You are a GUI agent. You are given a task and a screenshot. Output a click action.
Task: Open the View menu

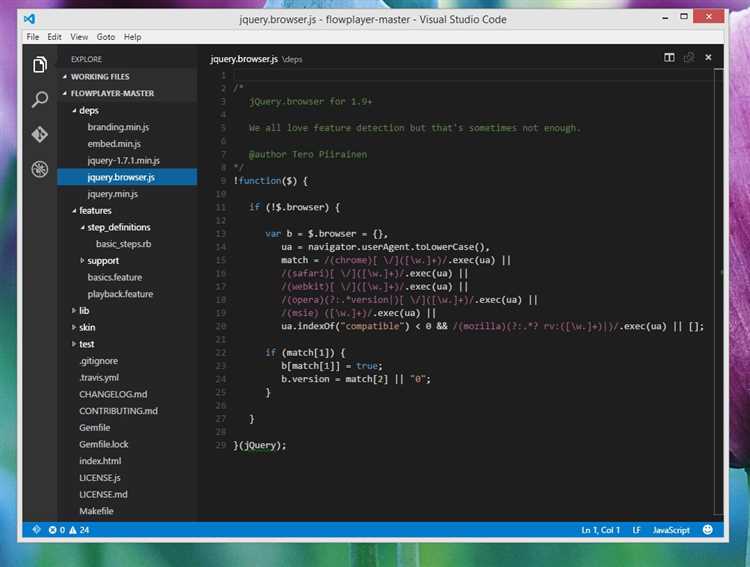[79, 37]
